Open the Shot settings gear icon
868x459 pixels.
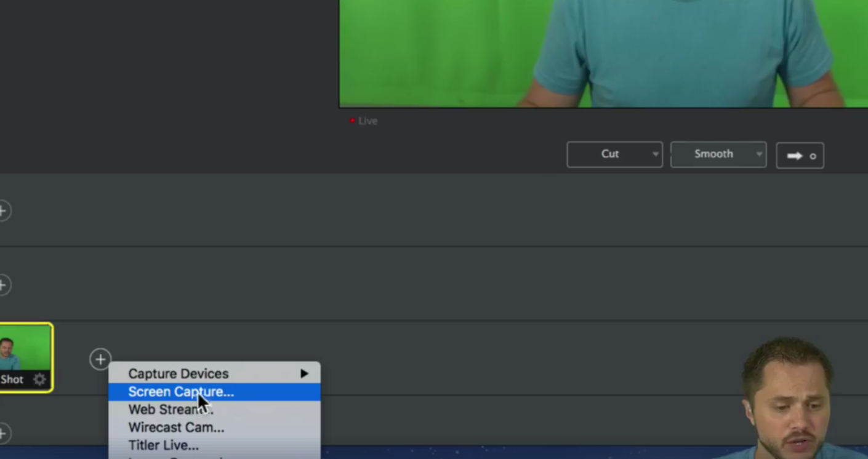(40, 380)
